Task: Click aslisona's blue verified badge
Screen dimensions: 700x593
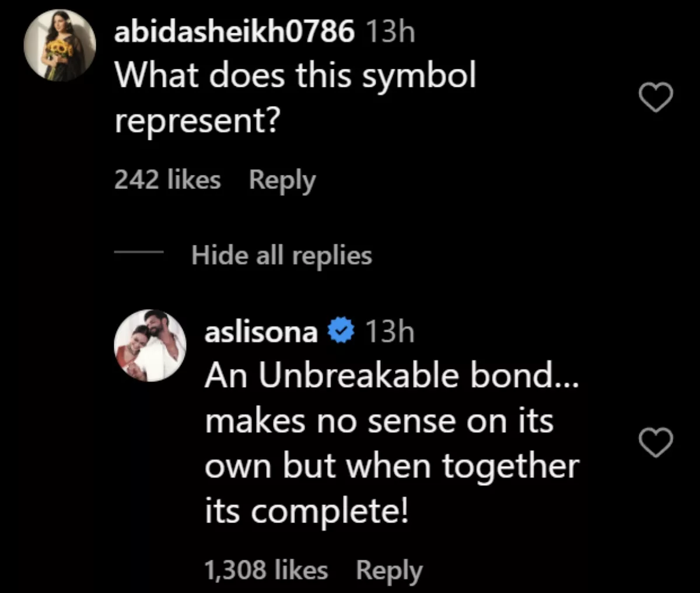Action: pyautogui.click(x=341, y=332)
